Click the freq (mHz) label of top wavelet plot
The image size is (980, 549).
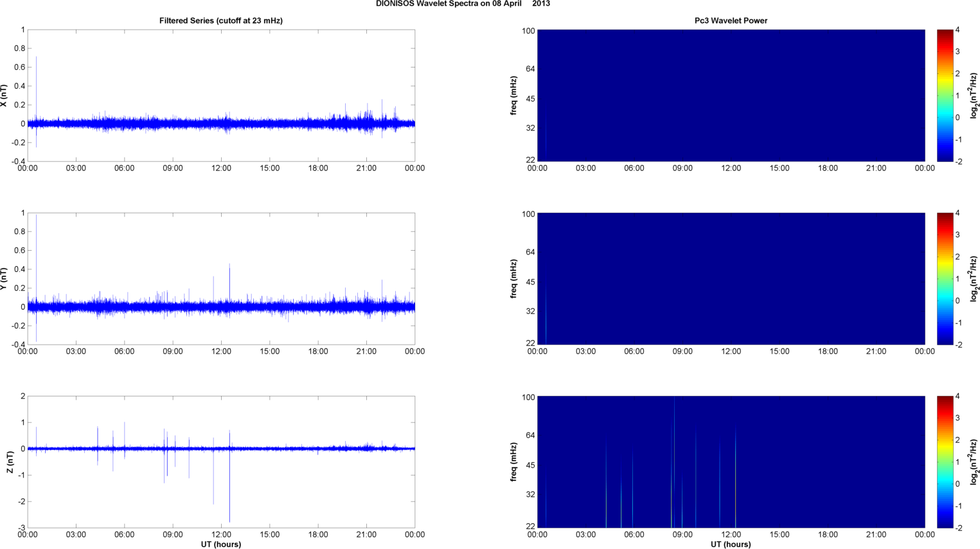coord(513,96)
